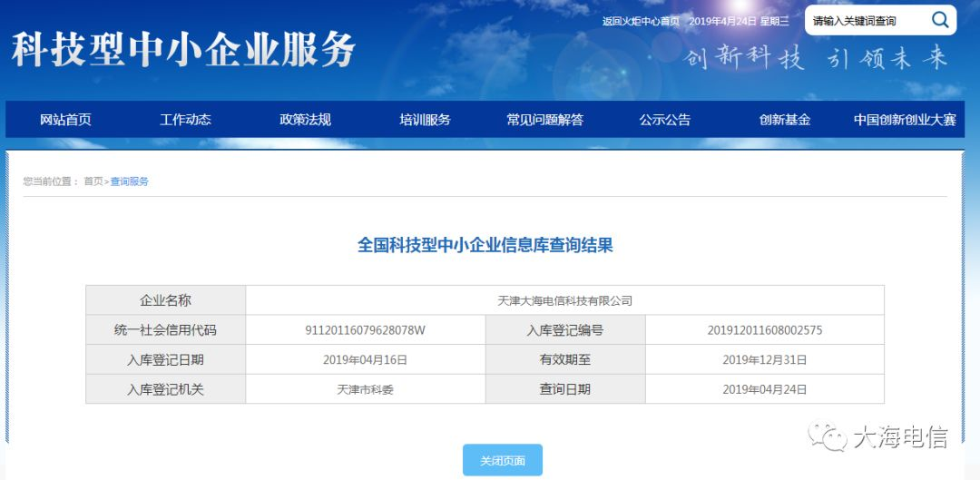Click 常见问题解答 in the nav bar
The image size is (980, 480).
544,120
